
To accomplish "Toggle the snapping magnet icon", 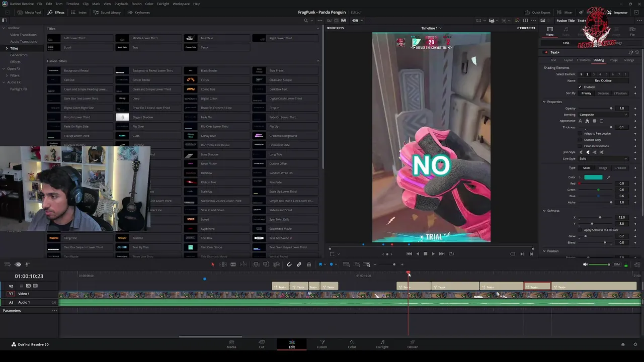I will (289, 264).
